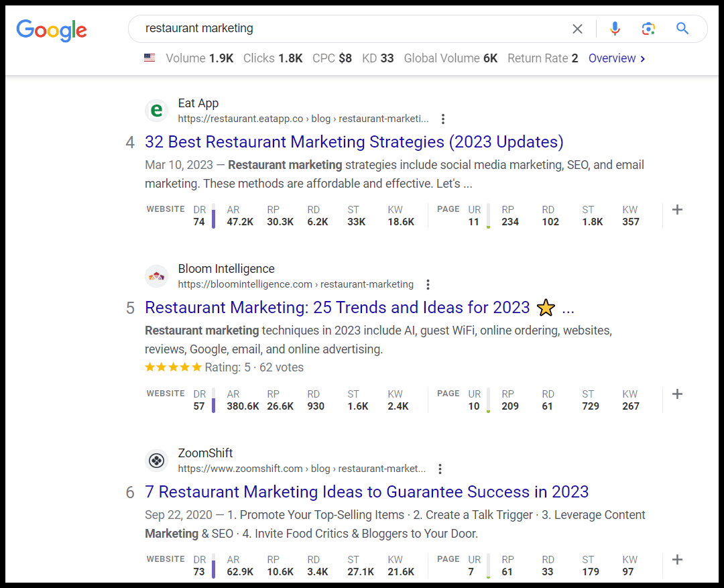
Task: Click the CPC $8 metric
Action: coord(332,58)
